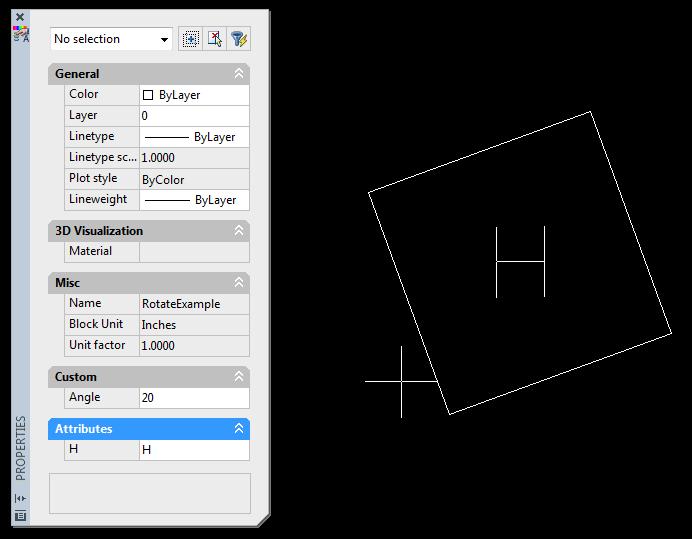
Task: Click the Color property label
Action: pos(84,94)
